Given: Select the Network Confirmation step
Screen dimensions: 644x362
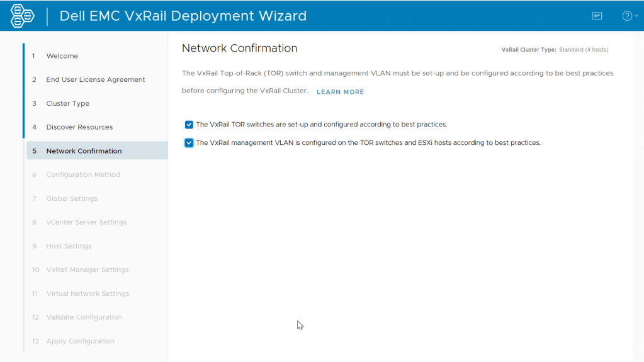Looking at the screenshot, I should 84,151.
